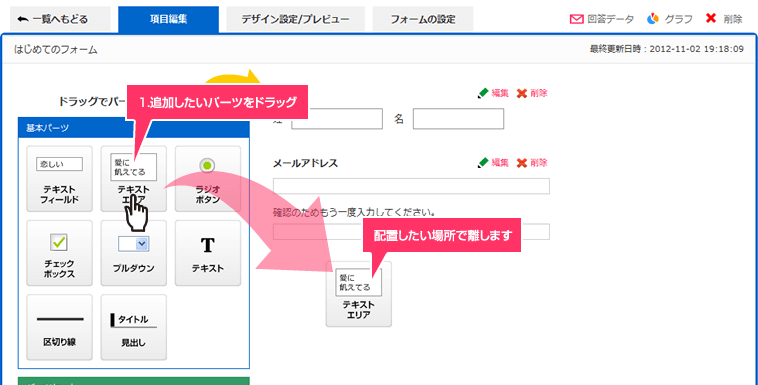Choose the 見出し title part

point(133,327)
